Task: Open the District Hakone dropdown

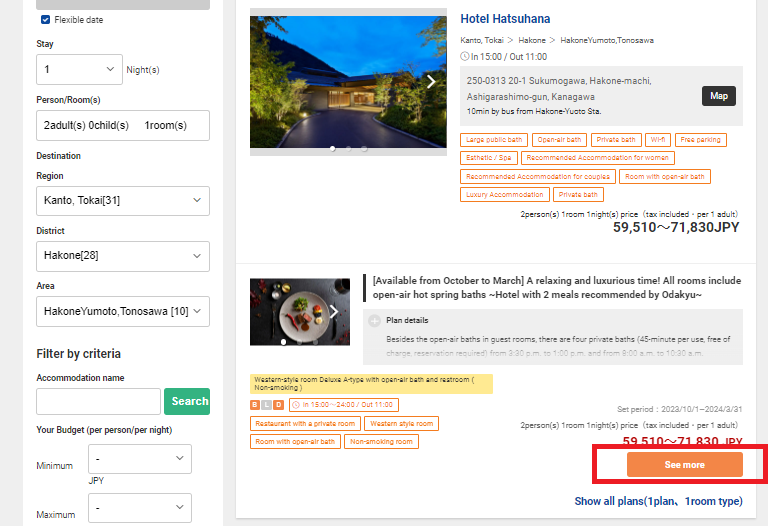Action: click(123, 256)
